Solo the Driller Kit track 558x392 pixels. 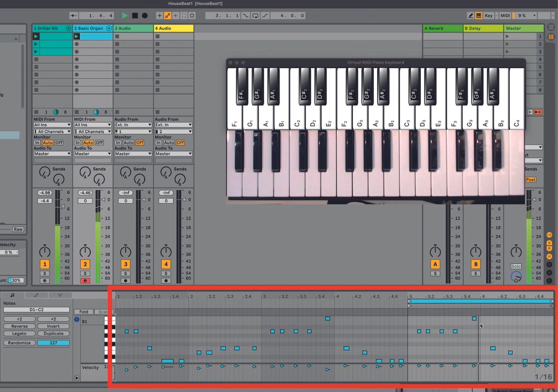pyautogui.click(x=45, y=274)
